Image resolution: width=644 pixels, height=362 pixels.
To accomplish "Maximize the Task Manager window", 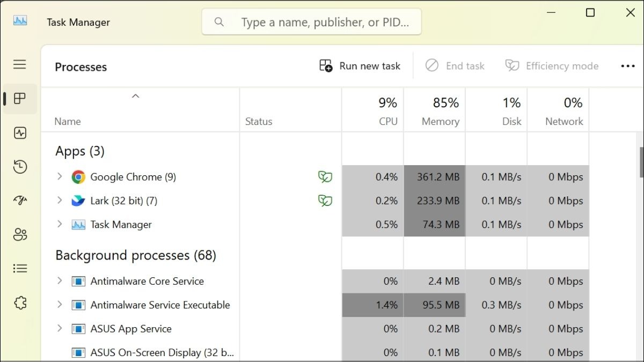I will pos(590,13).
